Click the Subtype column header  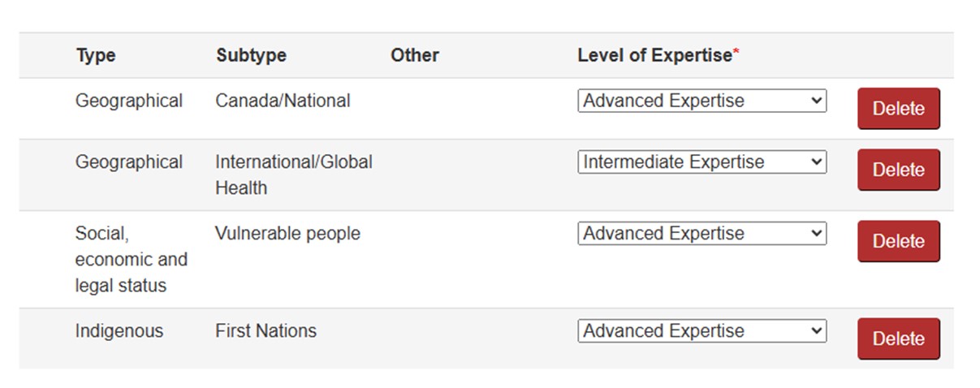tap(251, 55)
